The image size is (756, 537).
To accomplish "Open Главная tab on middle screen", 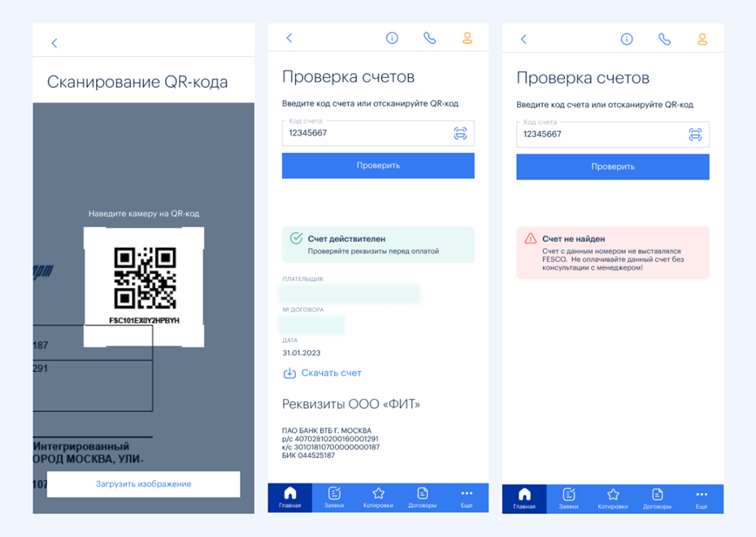I will 289,497.
